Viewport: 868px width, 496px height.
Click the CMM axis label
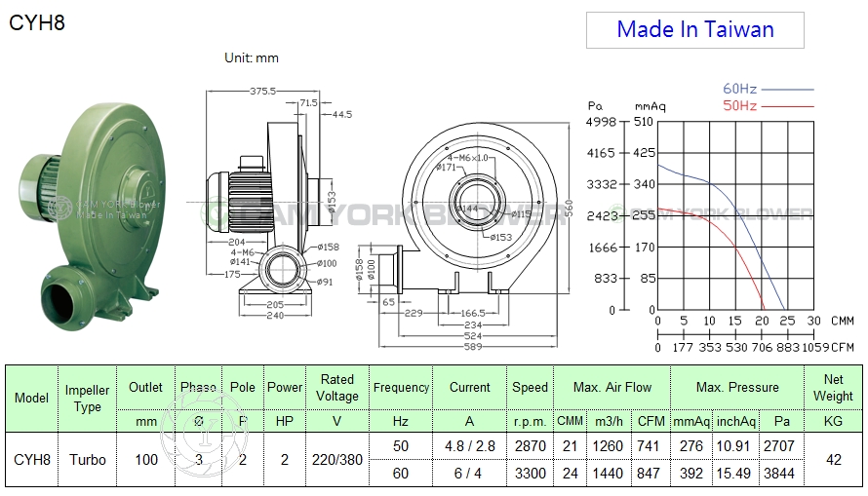coord(843,321)
